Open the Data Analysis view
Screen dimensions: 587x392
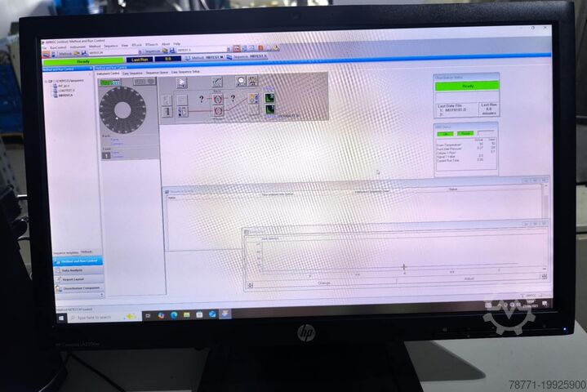[x=73, y=269]
